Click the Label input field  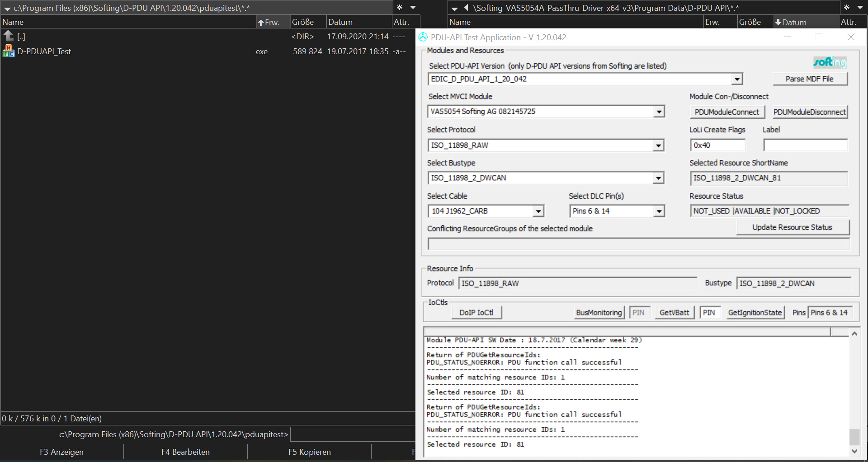point(806,145)
